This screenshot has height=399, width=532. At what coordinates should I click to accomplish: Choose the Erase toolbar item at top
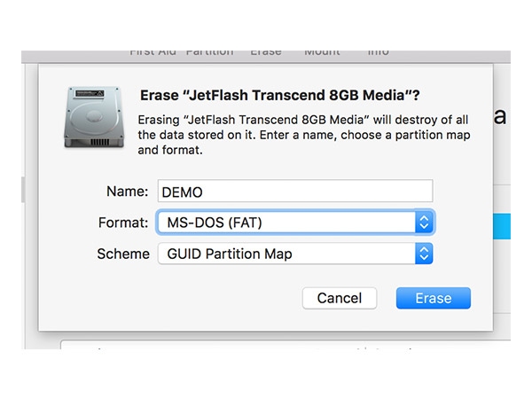click(266, 52)
